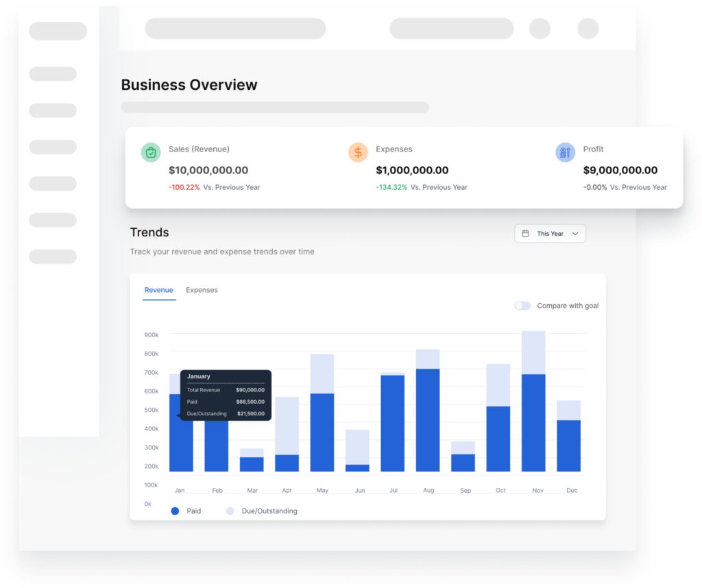Click the Jul revenue bar
Viewport: 702px width, 588px height.
(x=393, y=422)
